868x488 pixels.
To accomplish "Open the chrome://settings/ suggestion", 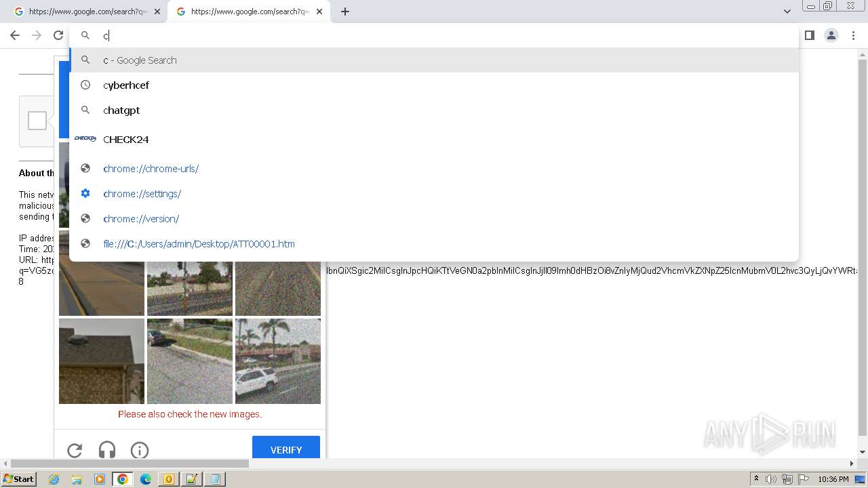I will pyautogui.click(x=434, y=193).
